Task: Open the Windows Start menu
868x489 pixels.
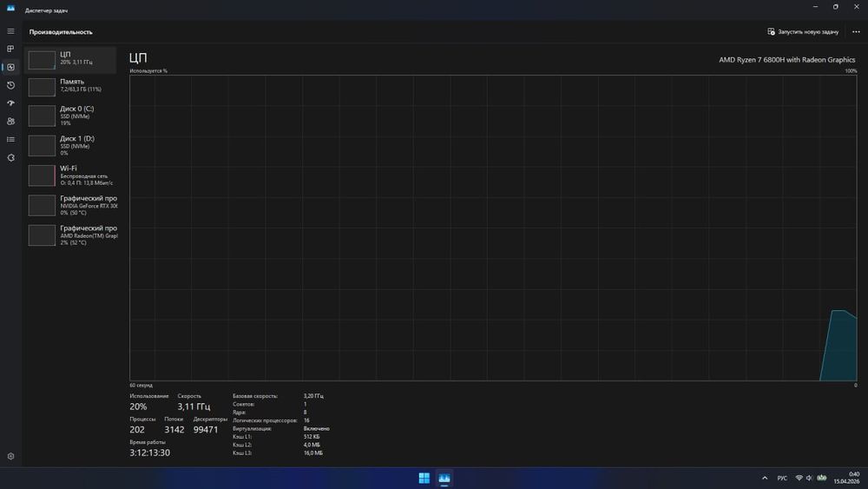Action: point(424,478)
